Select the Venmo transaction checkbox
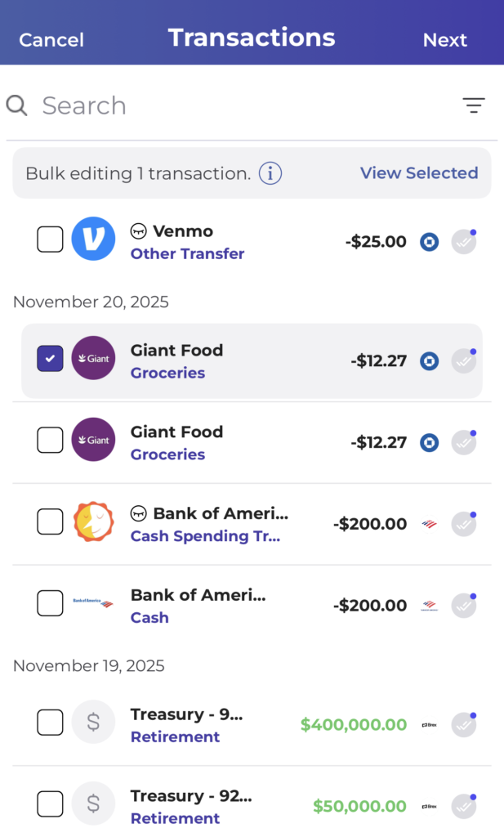The image size is (504, 837). click(51, 239)
